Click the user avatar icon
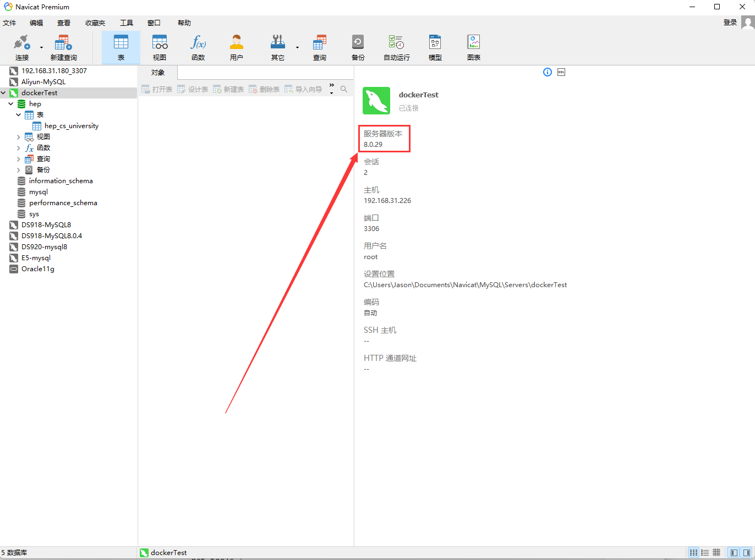 click(x=748, y=23)
